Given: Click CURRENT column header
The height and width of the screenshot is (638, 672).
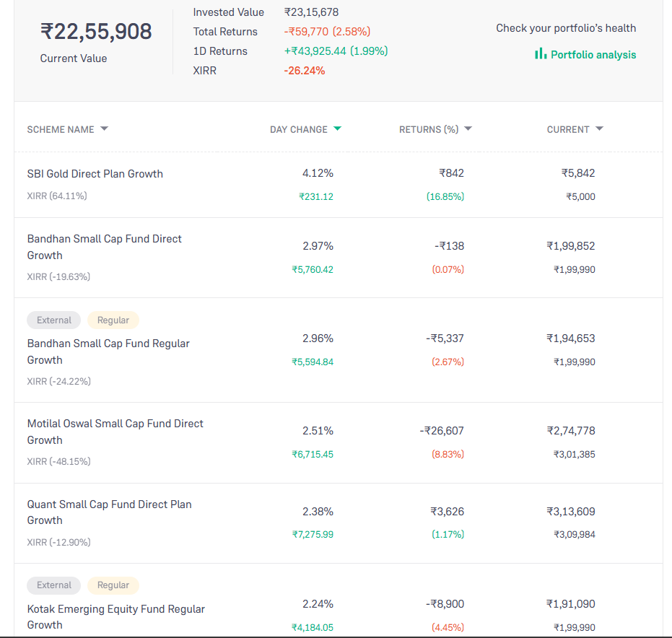Looking at the screenshot, I should click(x=568, y=129).
